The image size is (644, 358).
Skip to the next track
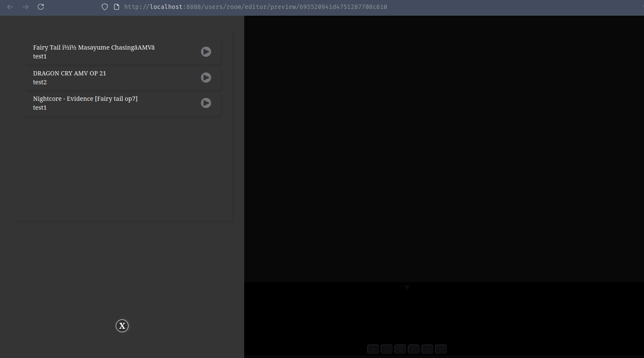(427, 349)
